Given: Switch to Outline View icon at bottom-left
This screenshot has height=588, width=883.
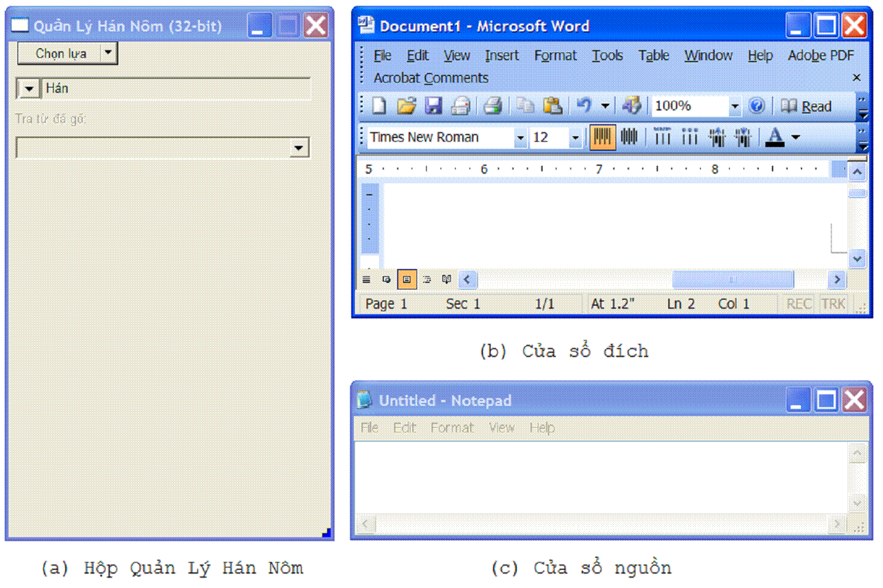Looking at the screenshot, I should click(427, 279).
